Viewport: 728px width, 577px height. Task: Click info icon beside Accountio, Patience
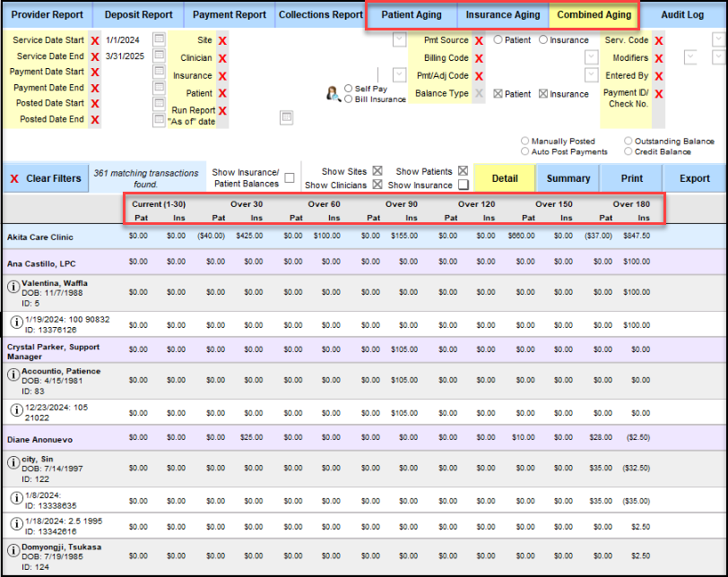[13, 375]
